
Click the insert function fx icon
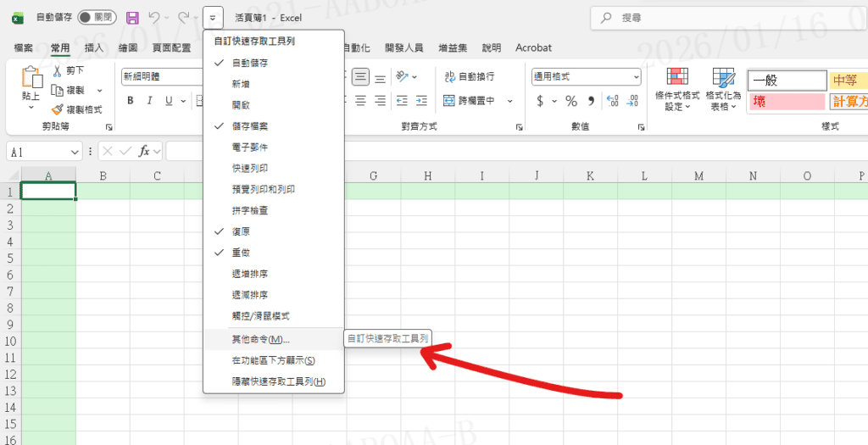pos(145,151)
